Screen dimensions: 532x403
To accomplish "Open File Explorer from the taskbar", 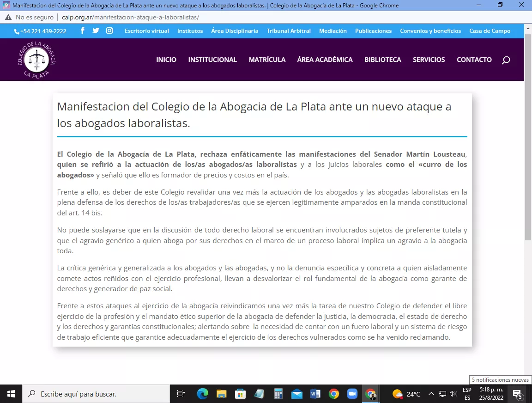I will [221, 394].
